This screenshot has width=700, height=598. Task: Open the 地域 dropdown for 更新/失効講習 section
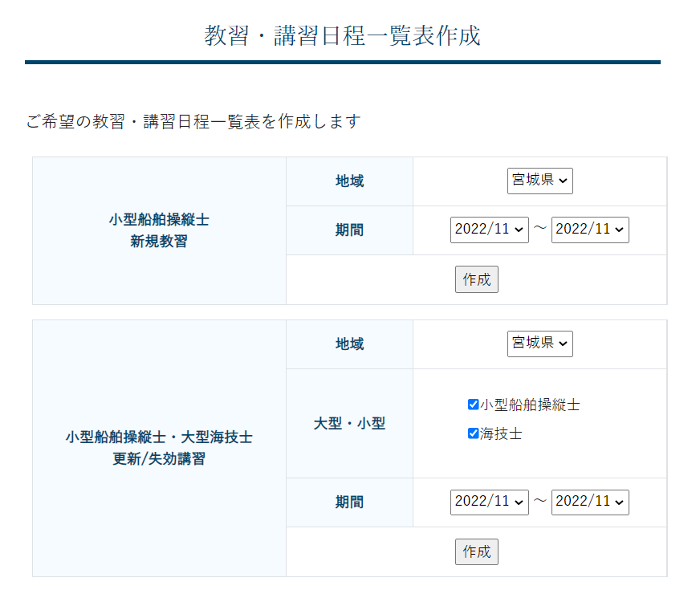pos(539,344)
